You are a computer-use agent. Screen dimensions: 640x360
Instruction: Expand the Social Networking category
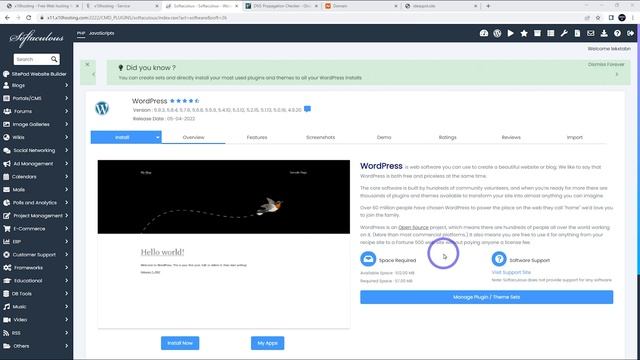click(x=35, y=151)
